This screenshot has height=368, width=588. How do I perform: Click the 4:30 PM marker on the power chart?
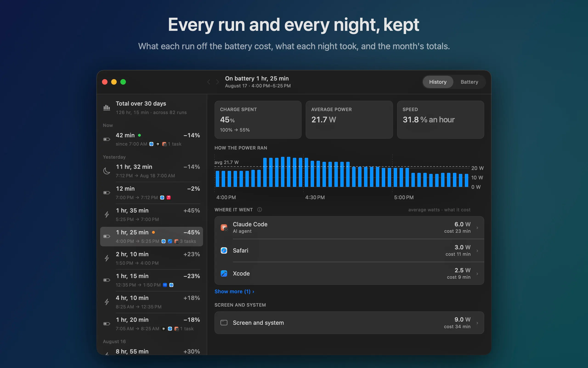[x=315, y=197]
